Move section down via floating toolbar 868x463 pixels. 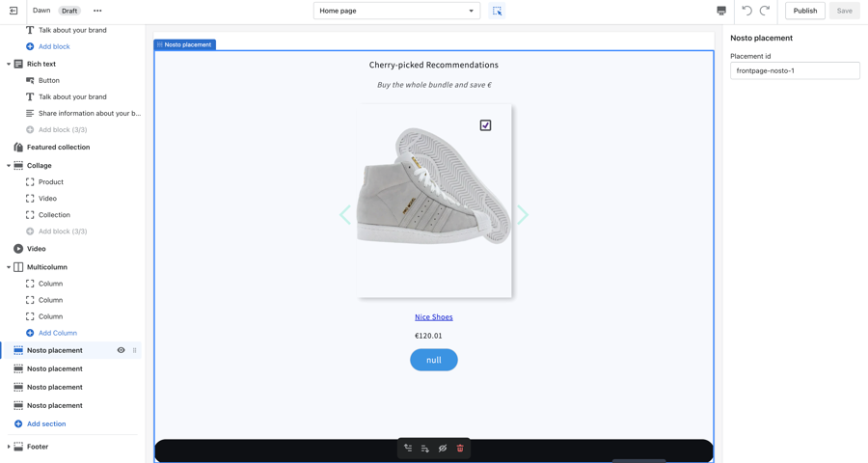[x=425, y=449]
